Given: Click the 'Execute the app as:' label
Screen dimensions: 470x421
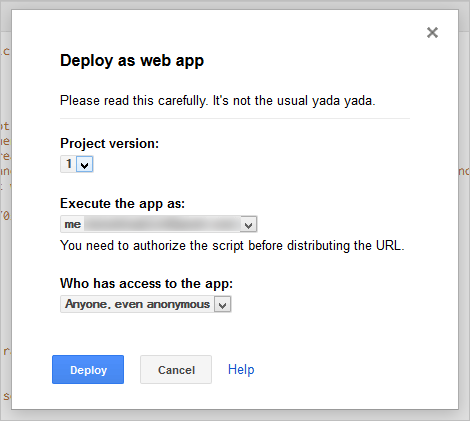Looking at the screenshot, I should pyautogui.click(x=122, y=204).
